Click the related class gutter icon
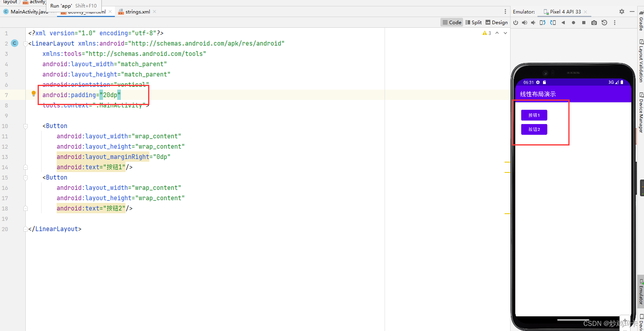 pyautogui.click(x=15, y=43)
